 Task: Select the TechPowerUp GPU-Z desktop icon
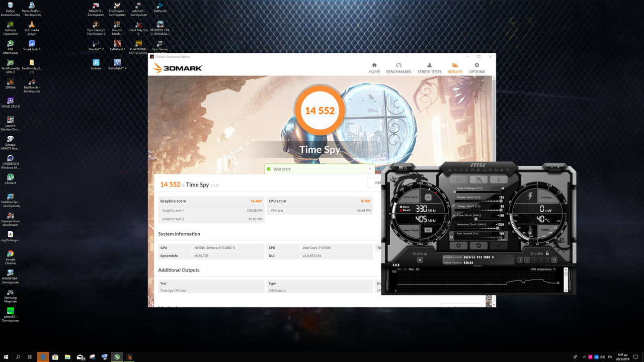click(x=10, y=66)
